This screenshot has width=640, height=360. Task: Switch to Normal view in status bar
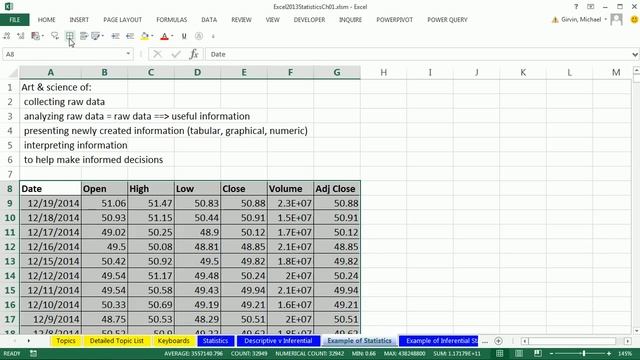point(499,353)
